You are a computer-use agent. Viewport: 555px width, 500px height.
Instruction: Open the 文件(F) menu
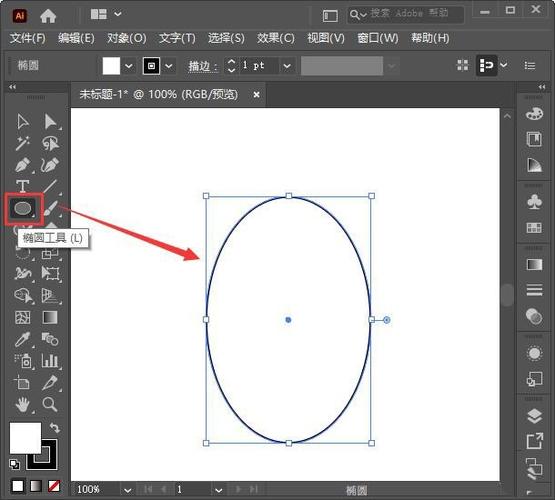pos(27,38)
